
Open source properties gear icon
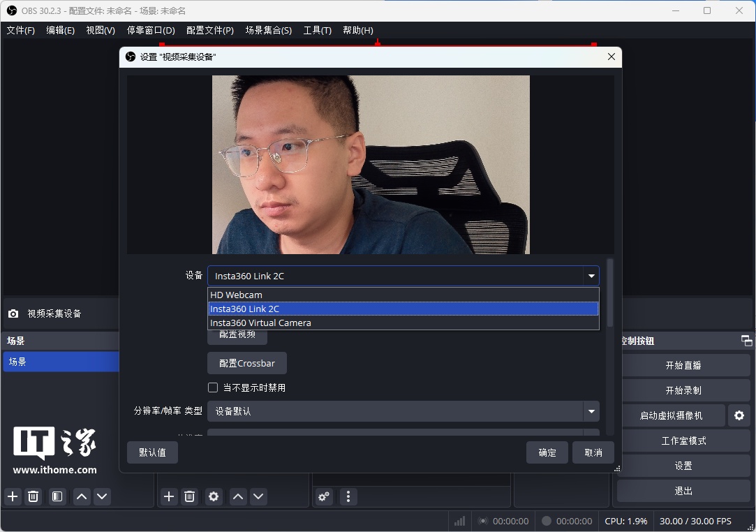click(214, 496)
